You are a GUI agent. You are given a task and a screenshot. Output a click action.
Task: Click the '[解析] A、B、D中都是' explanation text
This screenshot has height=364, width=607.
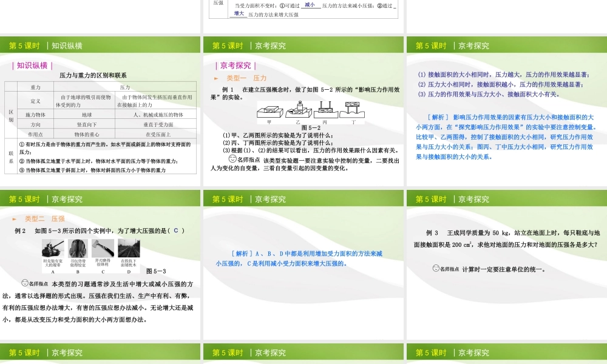click(x=299, y=258)
